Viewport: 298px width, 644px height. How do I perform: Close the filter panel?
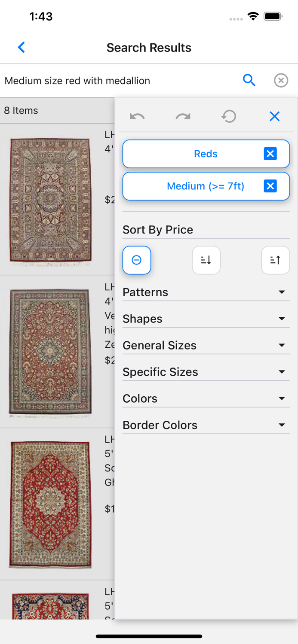tap(274, 116)
